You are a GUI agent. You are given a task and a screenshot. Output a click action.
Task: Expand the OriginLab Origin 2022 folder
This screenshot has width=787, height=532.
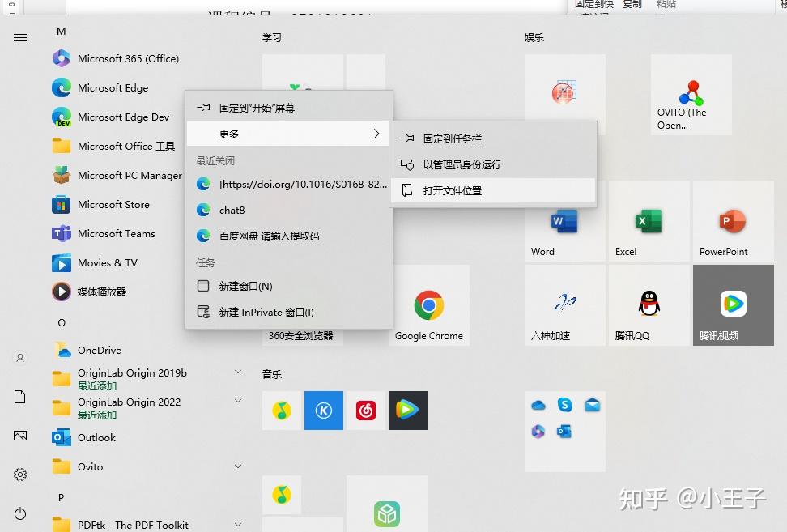click(237, 402)
